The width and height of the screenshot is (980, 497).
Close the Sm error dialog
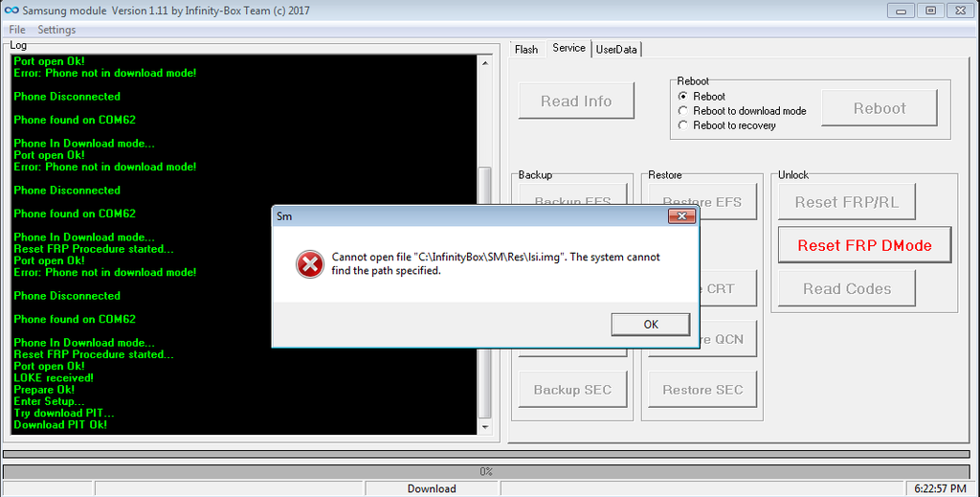tap(681, 216)
